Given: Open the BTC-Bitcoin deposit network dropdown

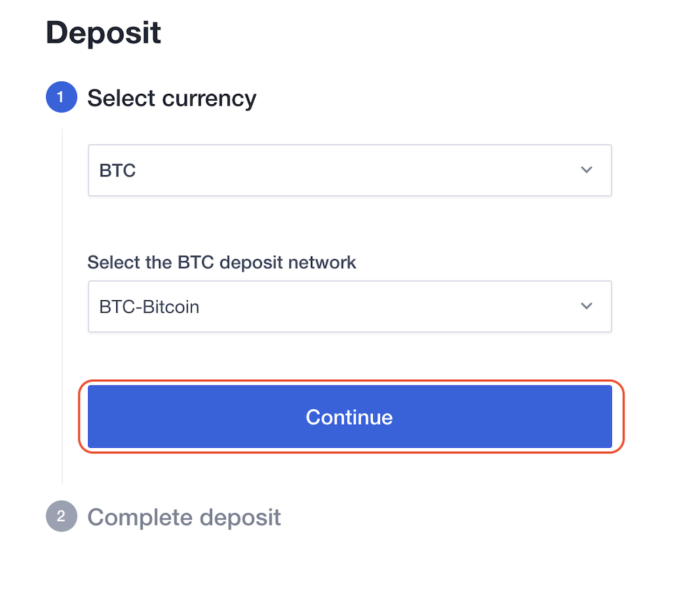Looking at the screenshot, I should tap(349, 306).
